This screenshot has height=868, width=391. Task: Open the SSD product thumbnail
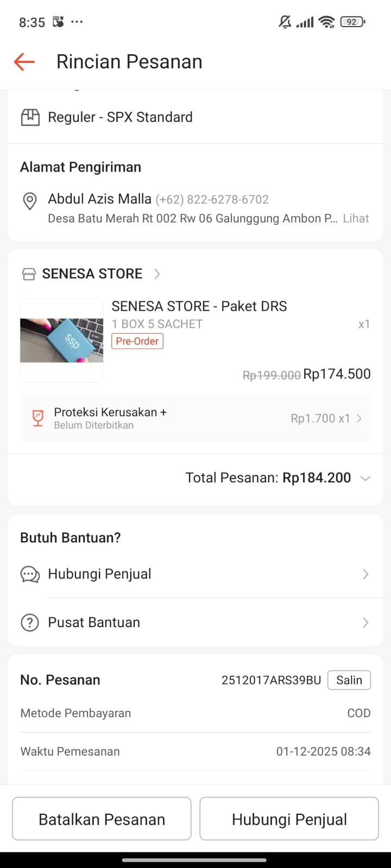62,341
